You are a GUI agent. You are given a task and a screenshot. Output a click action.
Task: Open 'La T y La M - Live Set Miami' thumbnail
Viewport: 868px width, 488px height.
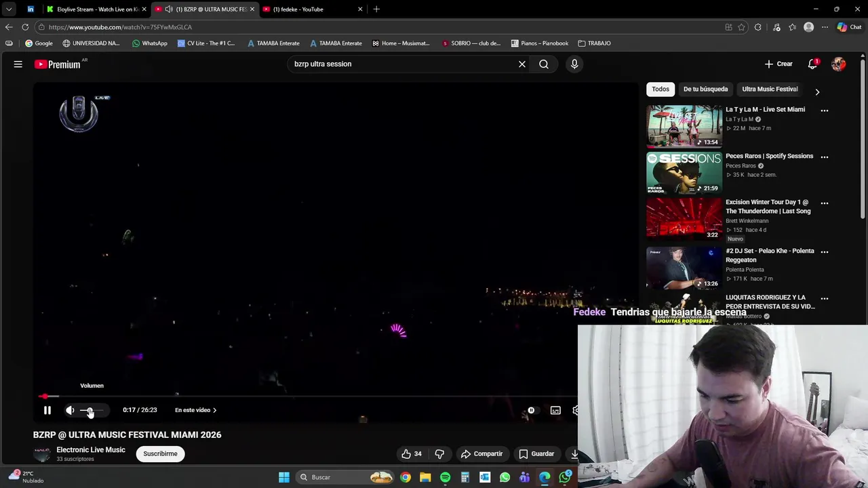pyautogui.click(x=684, y=126)
